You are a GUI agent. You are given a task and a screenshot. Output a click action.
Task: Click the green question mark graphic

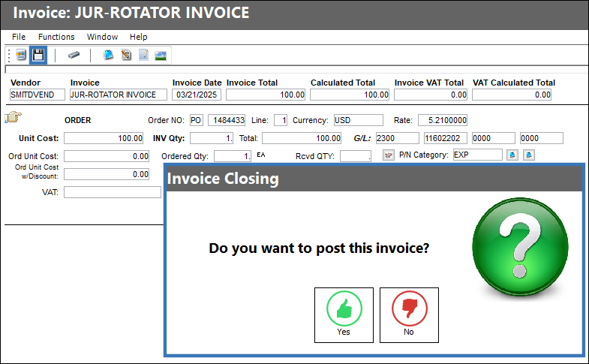click(x=520, y=247)
